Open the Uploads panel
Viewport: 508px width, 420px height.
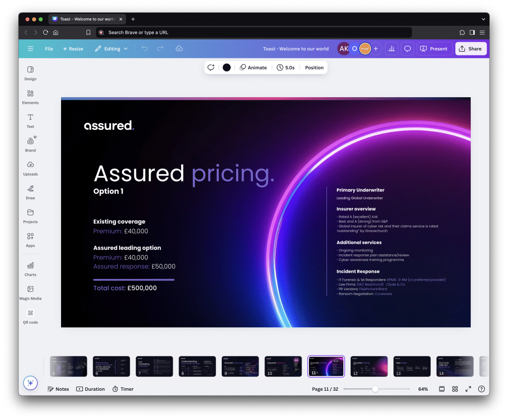(x=30, y=169)
